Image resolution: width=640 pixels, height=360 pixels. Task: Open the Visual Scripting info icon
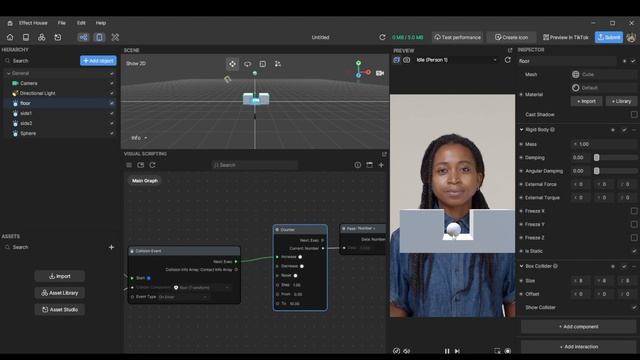pos(358,165)
